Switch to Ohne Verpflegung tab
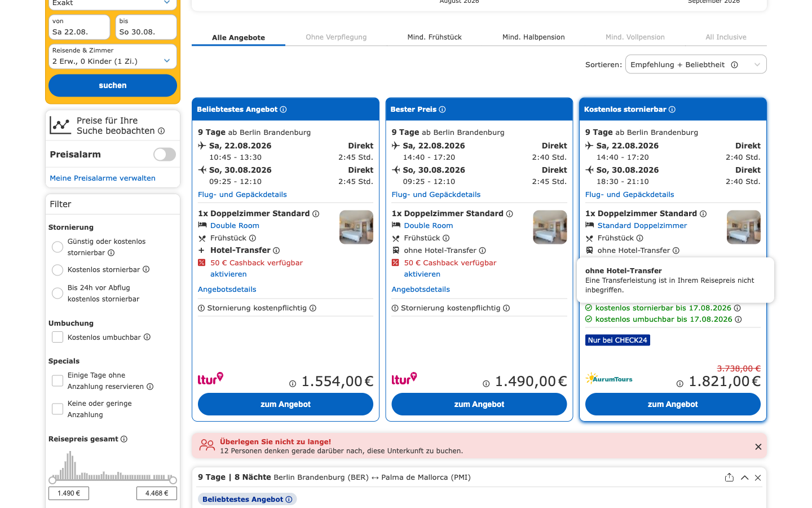812x508 pixels. pyautogui.click(x=336, y=37)
